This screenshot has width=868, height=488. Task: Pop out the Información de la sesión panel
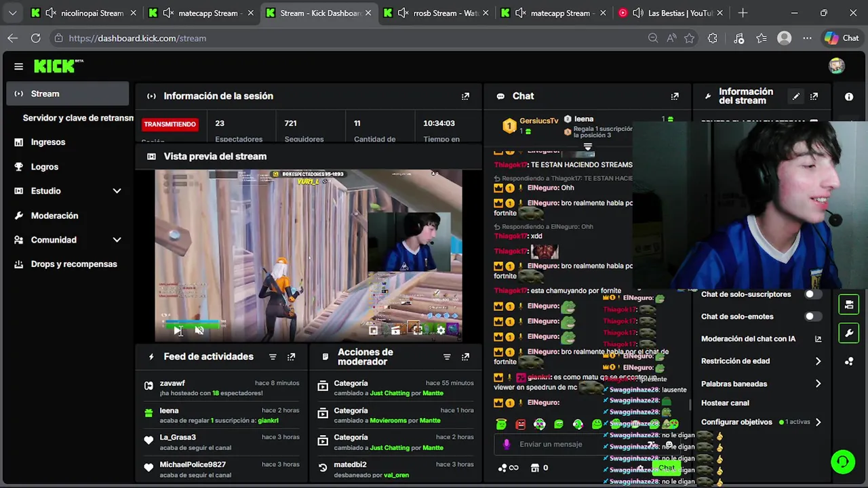click(465, 96)
